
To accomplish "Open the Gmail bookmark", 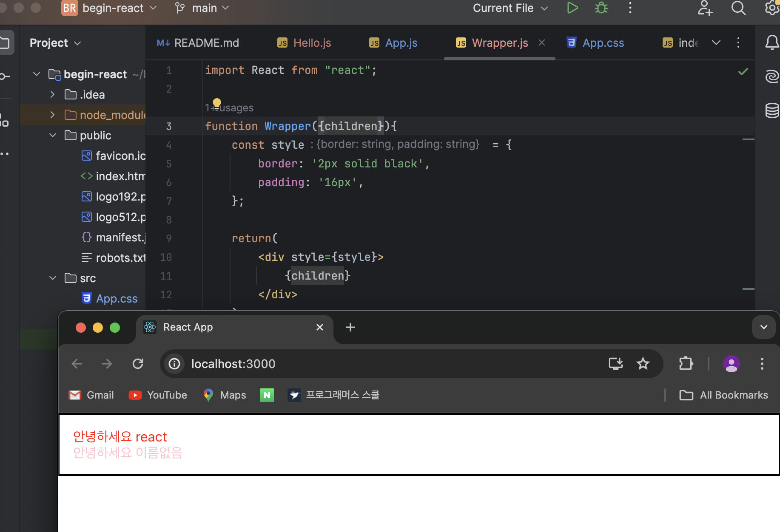I will click(91, 395).
